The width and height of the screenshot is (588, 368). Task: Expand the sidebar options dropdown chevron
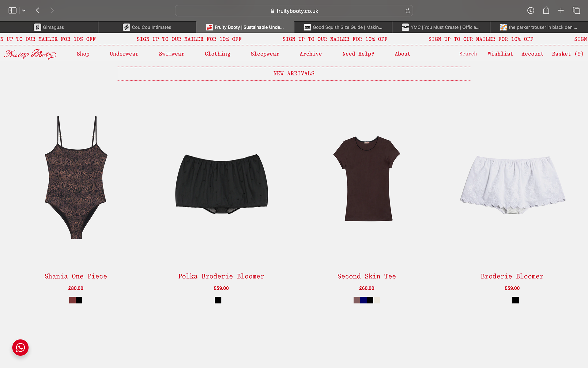click(24, 10)
